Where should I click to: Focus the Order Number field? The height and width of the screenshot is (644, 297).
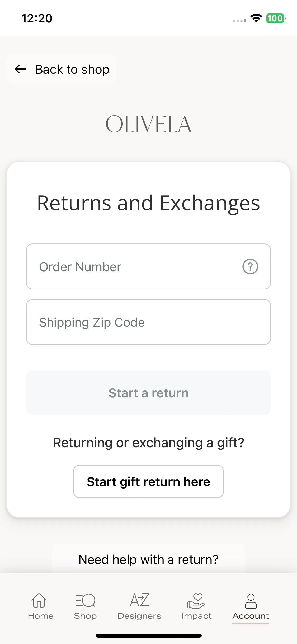(148, 266)
